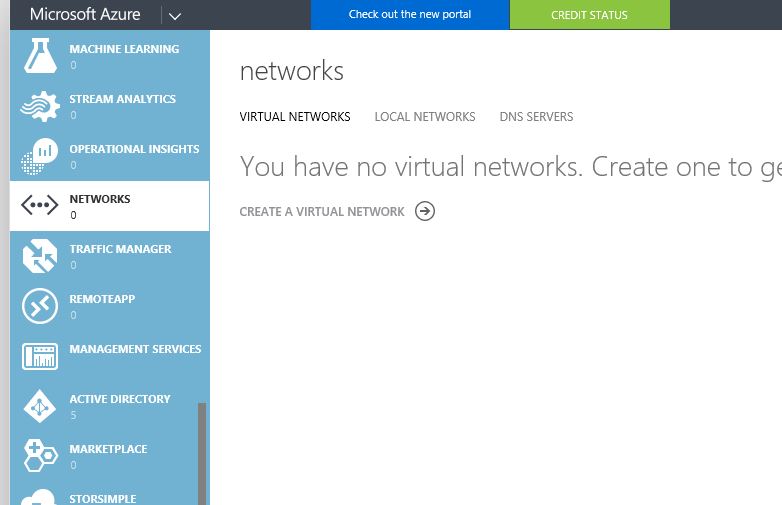Image resolution: width=782 pixels, height=505 pixels.
Task: Select StorSimple in sidebar
Action: [x=103, y=499]
